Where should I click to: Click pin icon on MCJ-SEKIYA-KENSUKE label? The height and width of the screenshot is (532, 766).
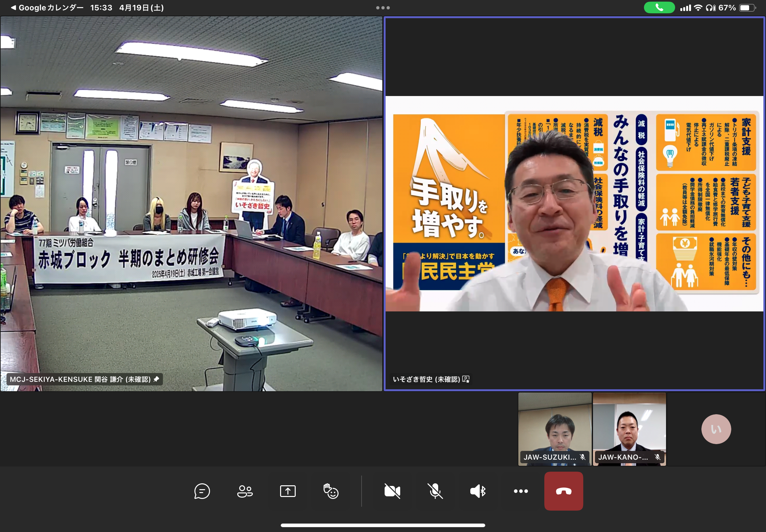[156, 379]
